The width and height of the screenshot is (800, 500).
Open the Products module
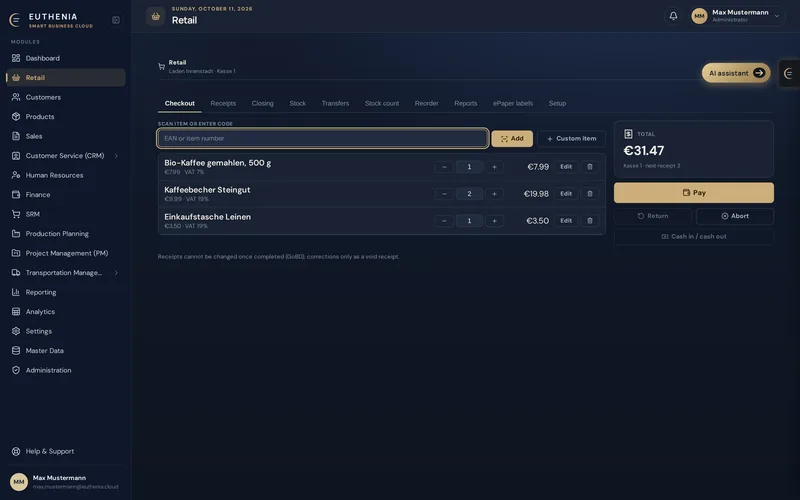pos(65,116)
